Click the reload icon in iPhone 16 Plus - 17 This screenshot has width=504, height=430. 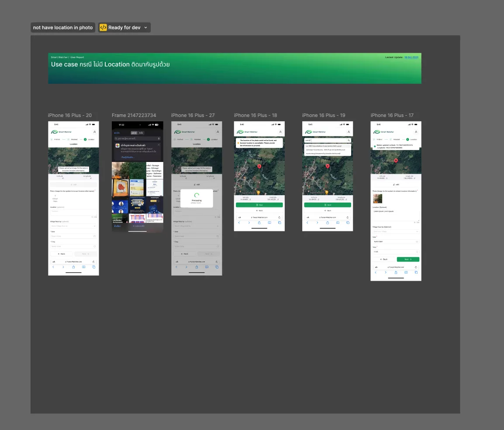point(416,267)
